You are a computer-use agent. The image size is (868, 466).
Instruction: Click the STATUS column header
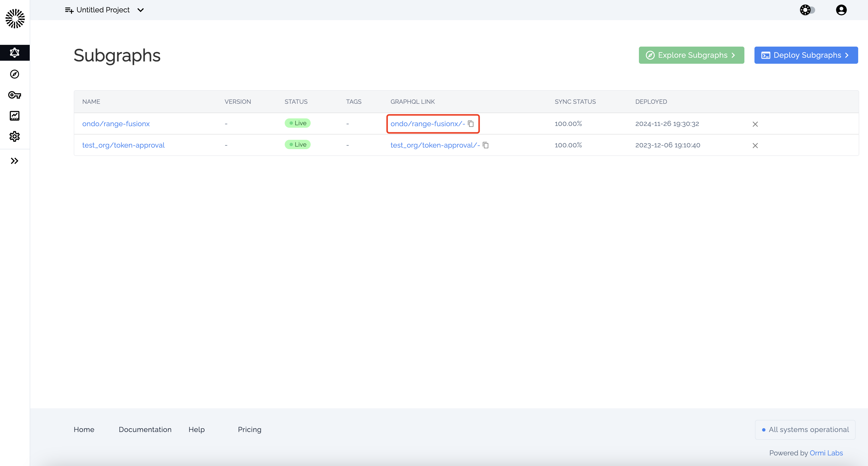coord(296,102)
